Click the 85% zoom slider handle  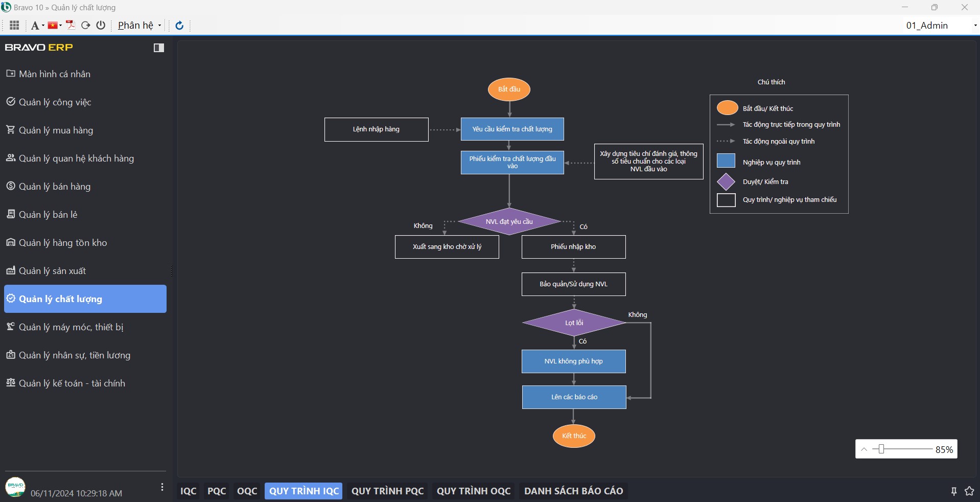pyautogui.click(x=881, y=449)
